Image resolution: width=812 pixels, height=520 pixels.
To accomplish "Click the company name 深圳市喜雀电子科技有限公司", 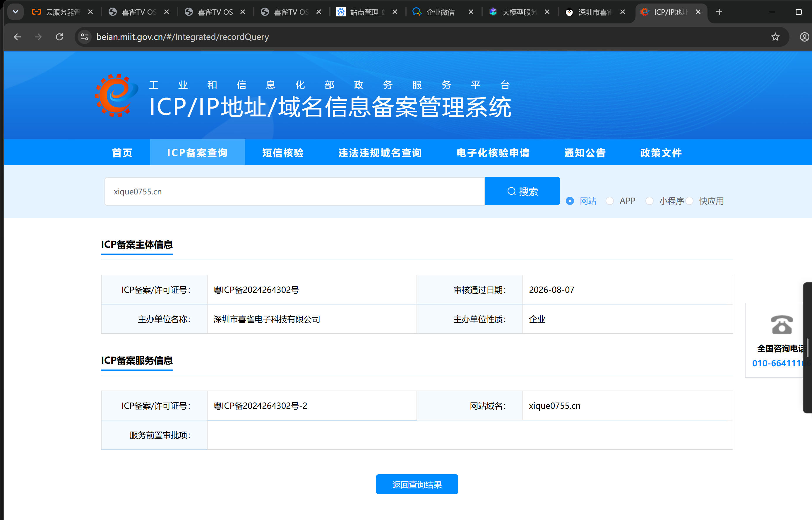I will (267, 319).
